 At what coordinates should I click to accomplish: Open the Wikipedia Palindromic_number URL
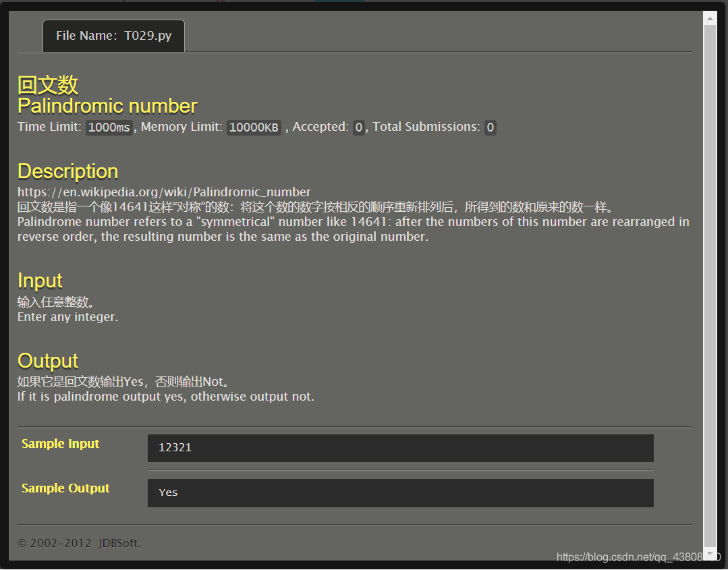click(164, 192)
